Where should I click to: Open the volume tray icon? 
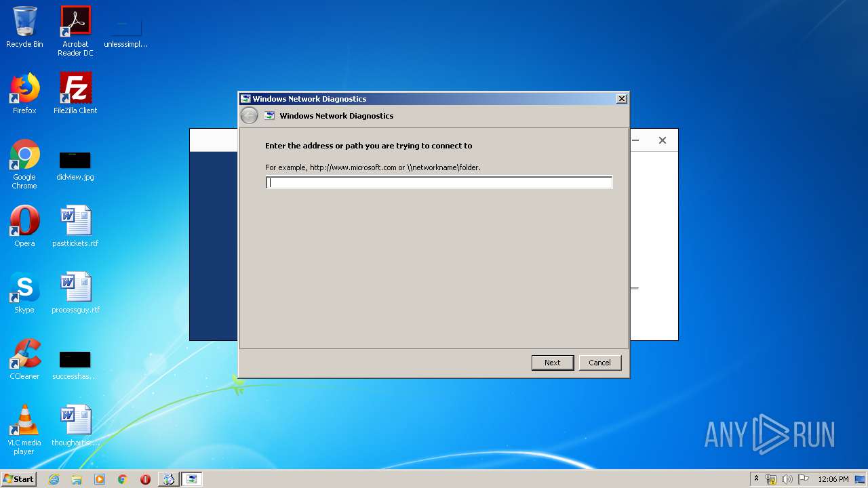(x=787, y=479)
